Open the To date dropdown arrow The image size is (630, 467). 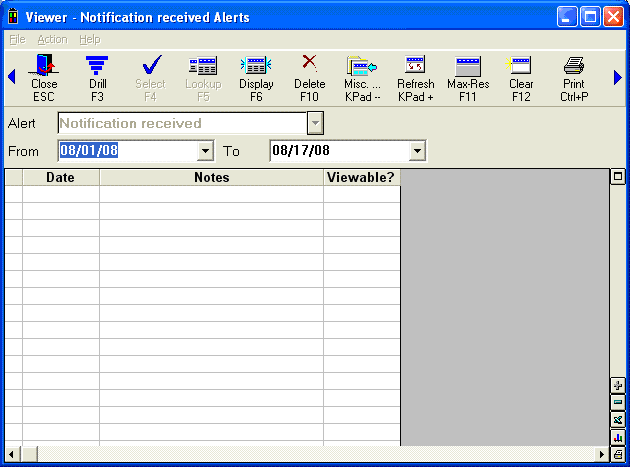pyautogui.click(x=417, y=151)
